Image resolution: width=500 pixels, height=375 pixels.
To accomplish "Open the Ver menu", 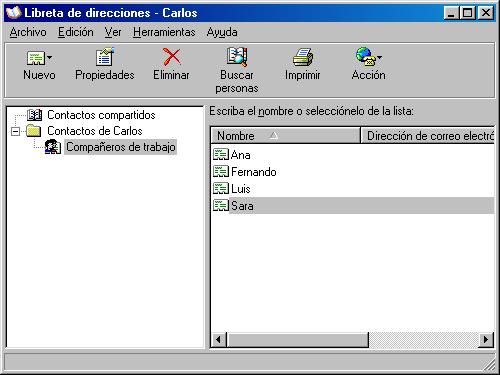I will point(113,32).
